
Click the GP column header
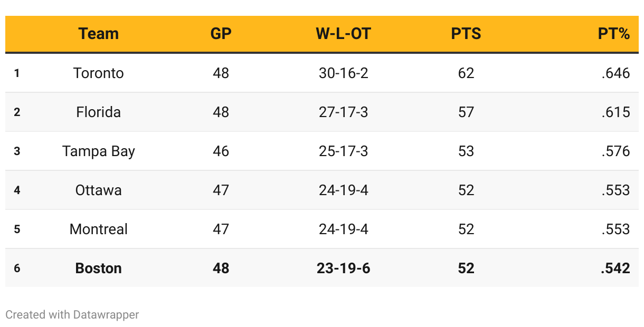(x=221, y=34)
